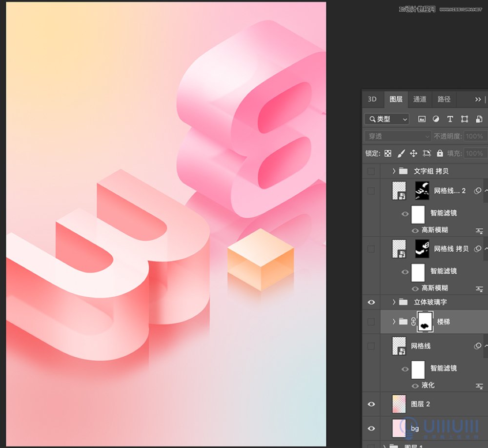Open blending options for 液化 filter
This screenshot has width=488, height=448.
[x=480, y=386]
